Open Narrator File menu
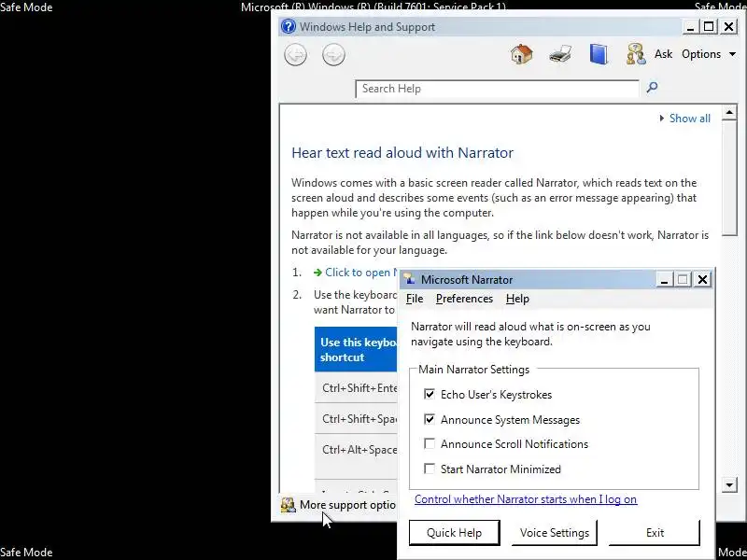Screen dimensions: 747x560 (415, 299)
